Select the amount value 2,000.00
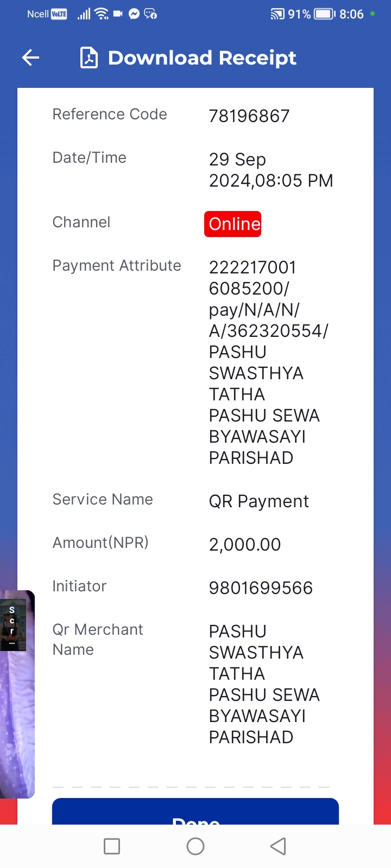391x868 pixels. coord(245,545)
